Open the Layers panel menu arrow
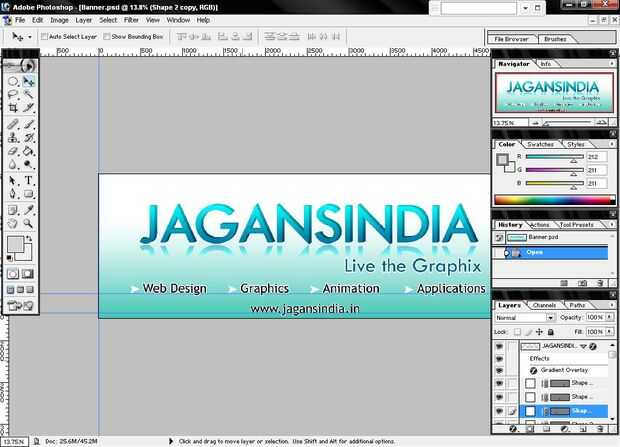Viewport: 620px width, 447px height. coord(612,305)
